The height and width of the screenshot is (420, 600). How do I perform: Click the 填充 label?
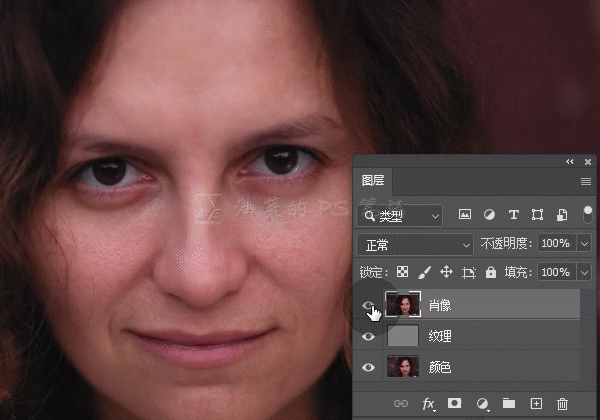click(518, 272)
